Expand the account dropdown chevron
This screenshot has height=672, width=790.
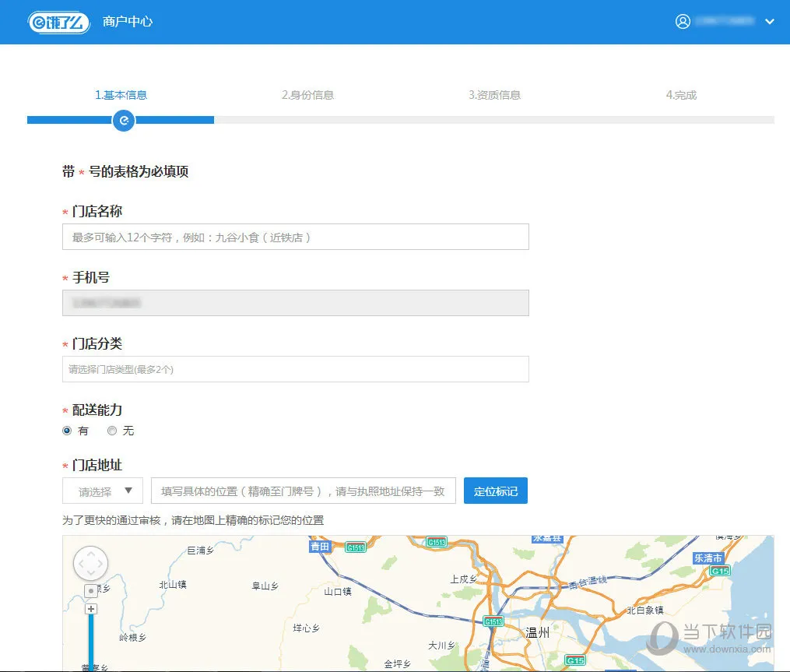769,22
